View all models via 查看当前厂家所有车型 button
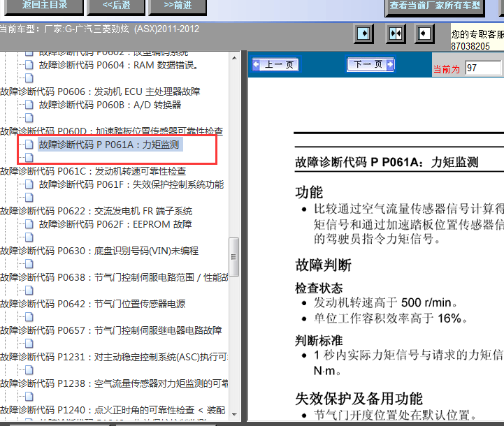 click(435, 7)
